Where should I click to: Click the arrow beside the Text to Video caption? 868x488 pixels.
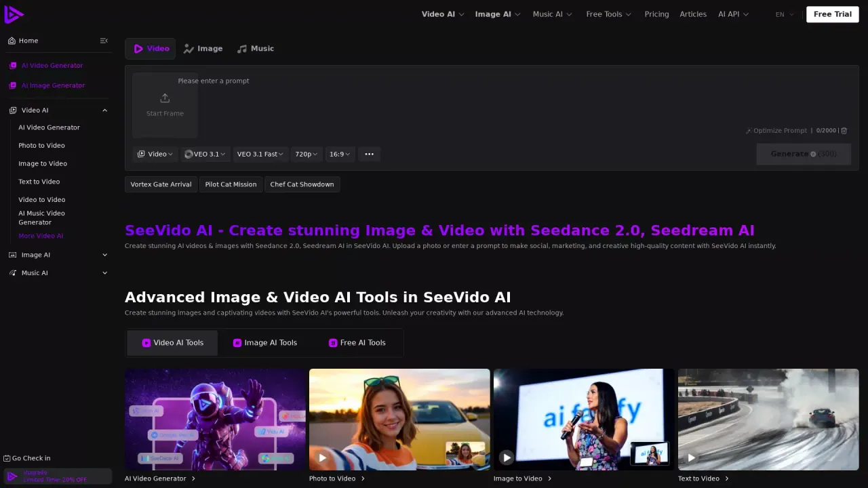point(727,479)
